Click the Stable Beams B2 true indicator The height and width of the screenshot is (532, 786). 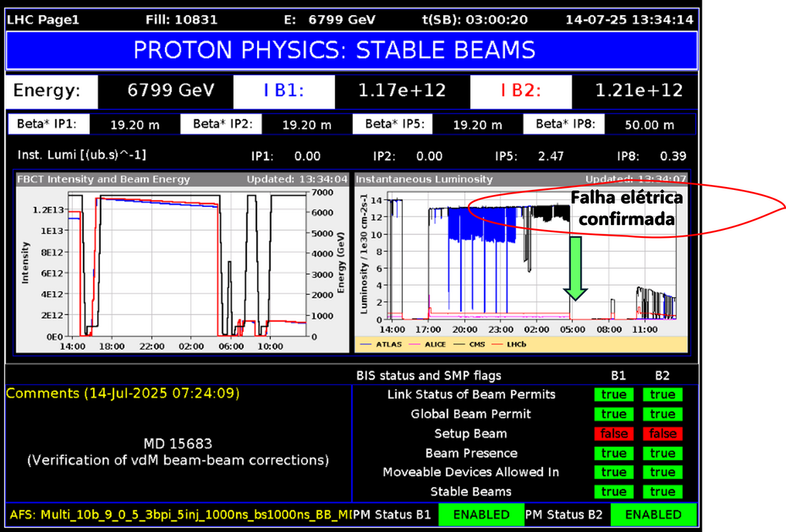pyautogui.click(x=662, y=492)
